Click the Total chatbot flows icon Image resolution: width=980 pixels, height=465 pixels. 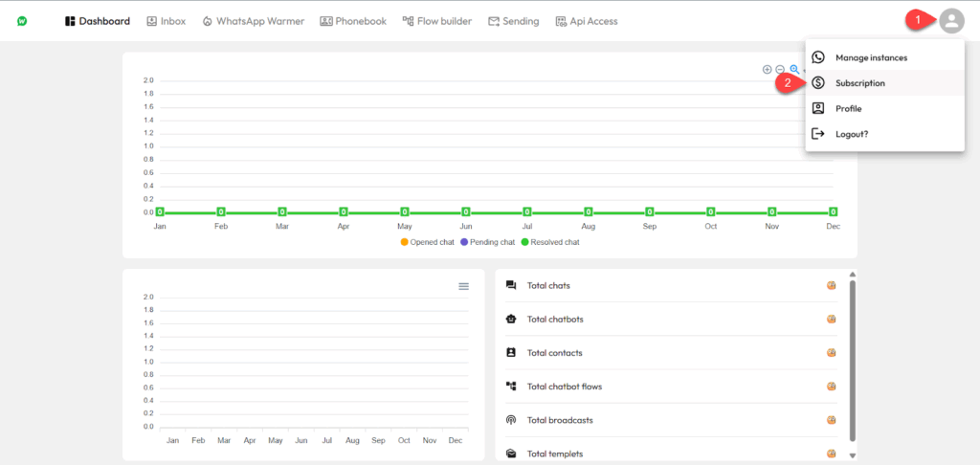pyautogui.click(x=511, y=387)
